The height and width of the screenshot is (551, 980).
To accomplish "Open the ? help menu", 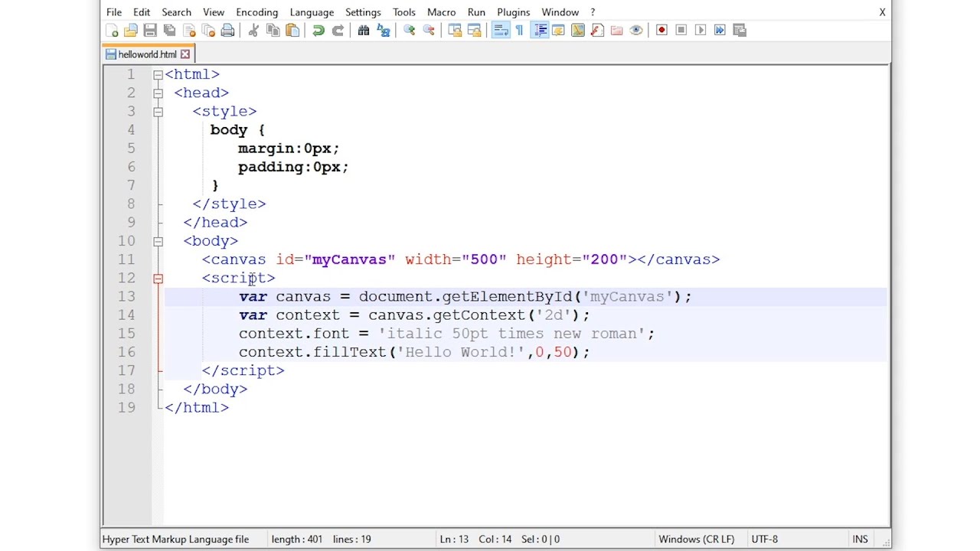I will click(x=593, y=12).
